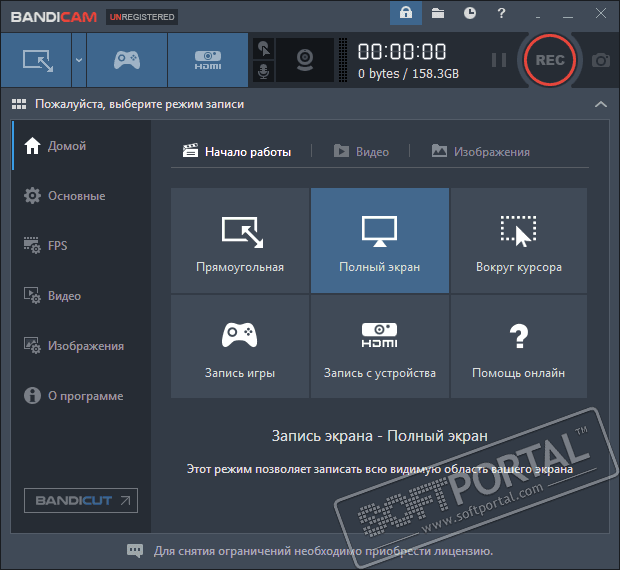Click the pause recording button
This screenshot has width=620, height=570.
(x=499, y=60)
